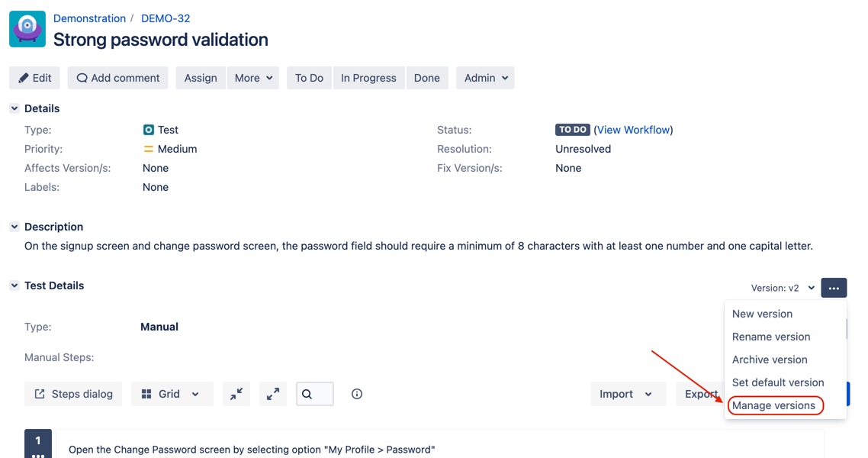
Task: Click the purple minion issue avatar icon
Action: pos(27,29)
